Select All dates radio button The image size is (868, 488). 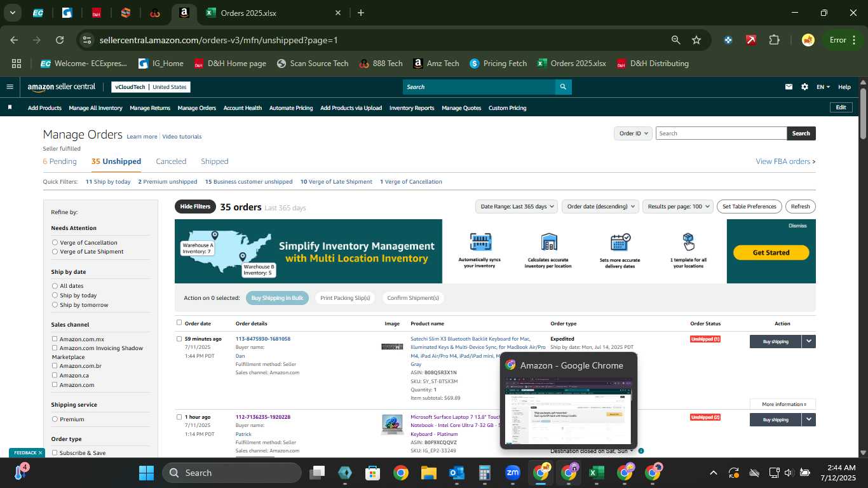coord(55,286)
